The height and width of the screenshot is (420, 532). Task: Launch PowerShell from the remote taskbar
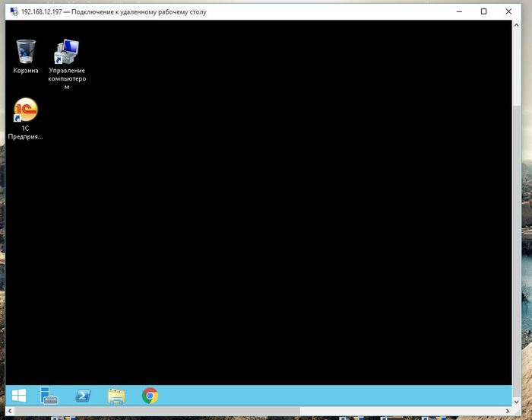83,396
